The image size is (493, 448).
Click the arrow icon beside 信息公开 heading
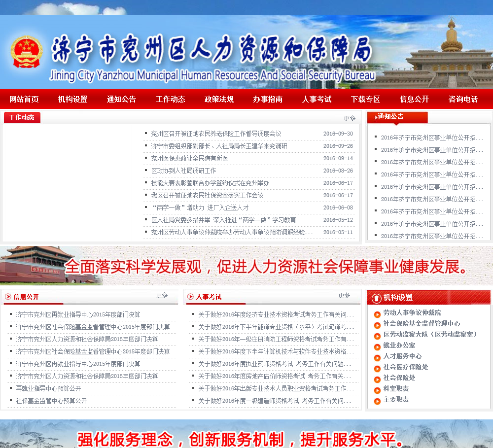click(x=8, y=297)
